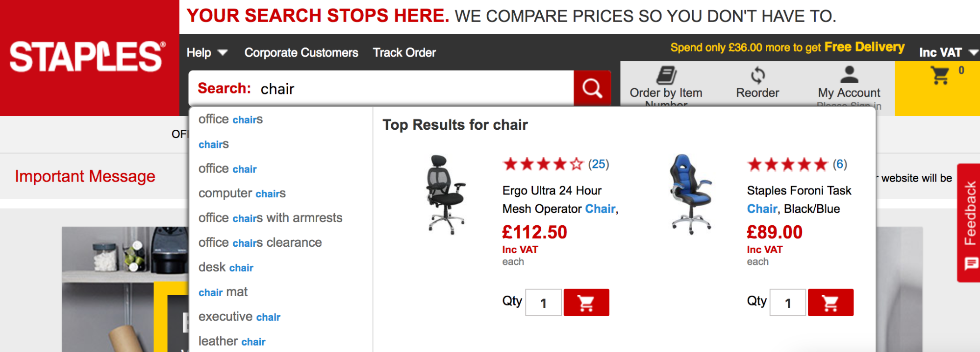Image resolution: width=980 pixels, height=352 pixels.
Task: Open the Corporate Customers link
Action: pyautogui.click(x=301, y=52)
